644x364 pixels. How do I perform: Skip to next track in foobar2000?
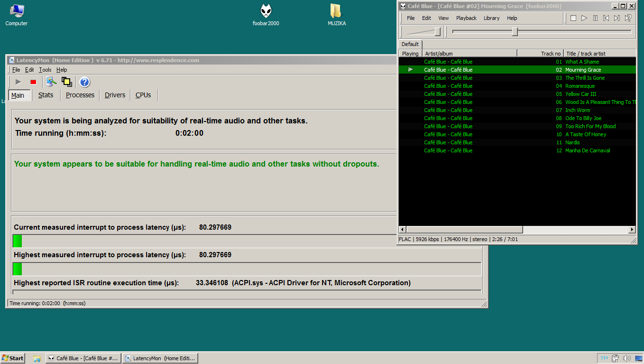617,18
